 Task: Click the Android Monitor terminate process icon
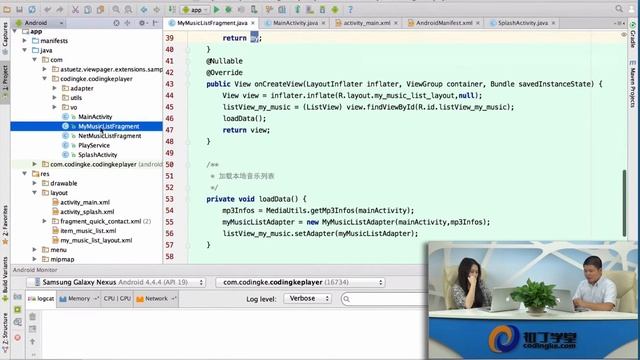[x=18, y=338]
